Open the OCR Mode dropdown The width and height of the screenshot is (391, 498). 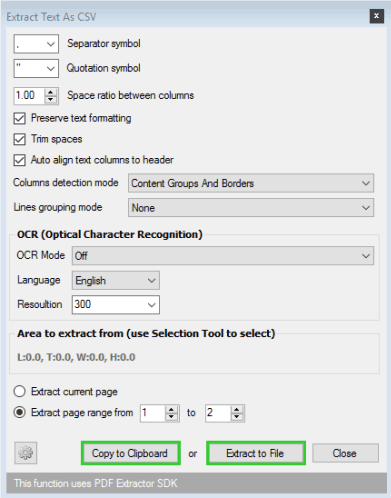point(223,256)
